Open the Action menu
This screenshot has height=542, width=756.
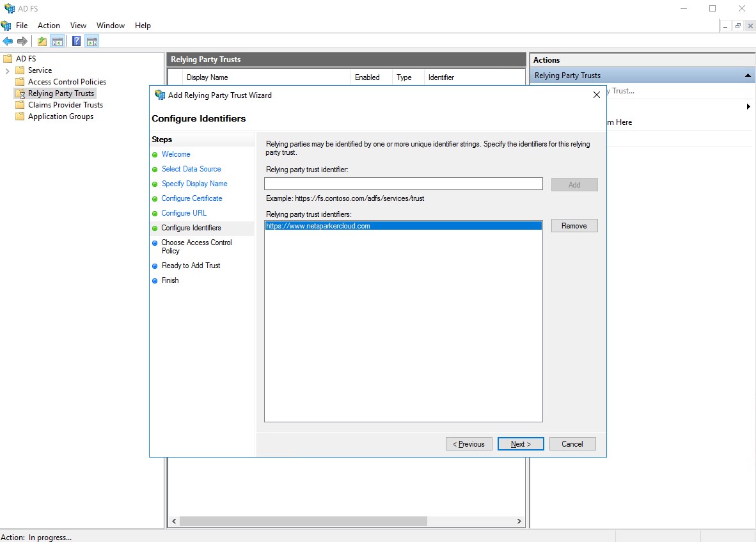[49, 25]
